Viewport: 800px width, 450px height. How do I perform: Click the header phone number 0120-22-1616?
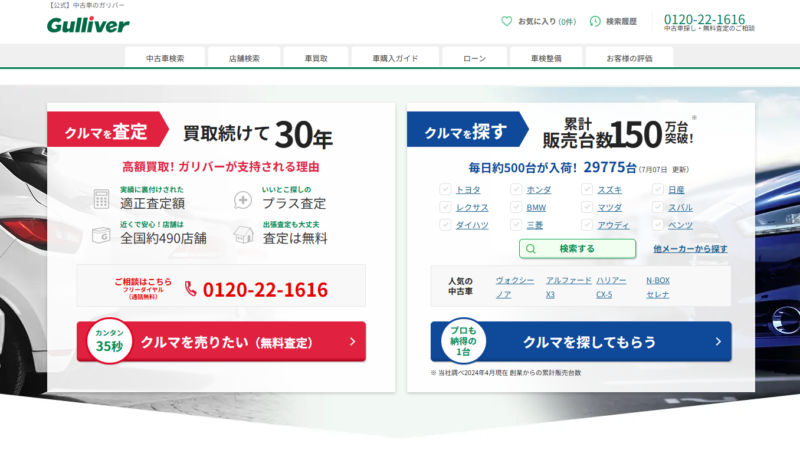tap(704, 19)
